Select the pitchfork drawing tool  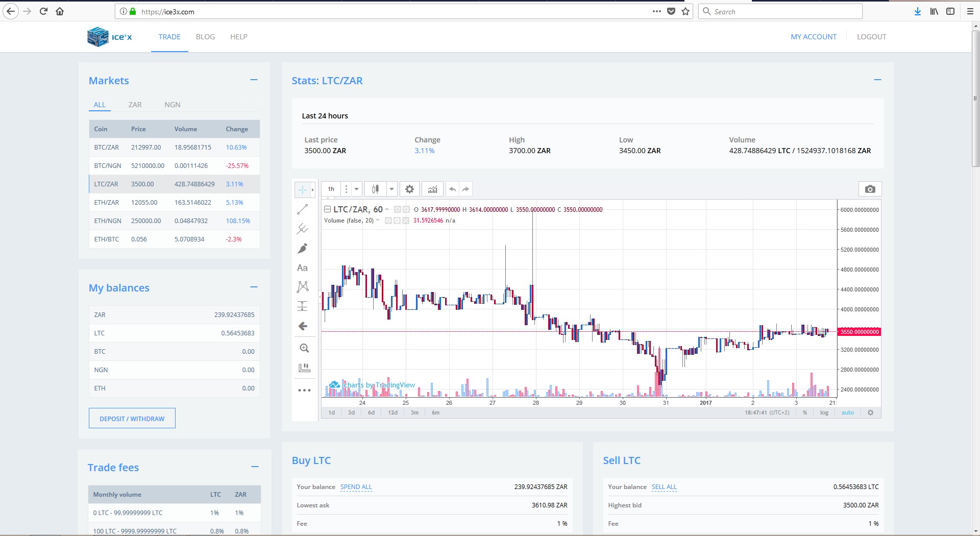(303, 229)
